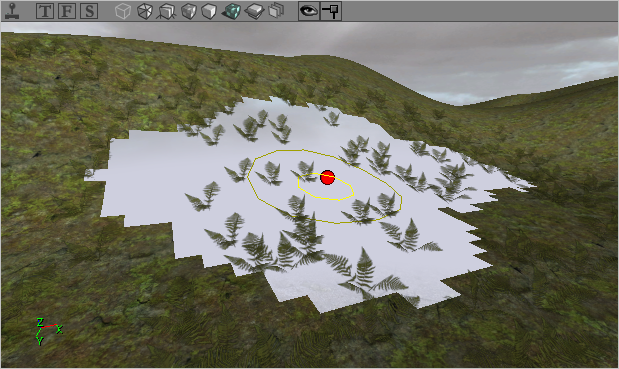Select the shaded gray cube view mode
619x369 pixels.
click(x=188, y=11)
